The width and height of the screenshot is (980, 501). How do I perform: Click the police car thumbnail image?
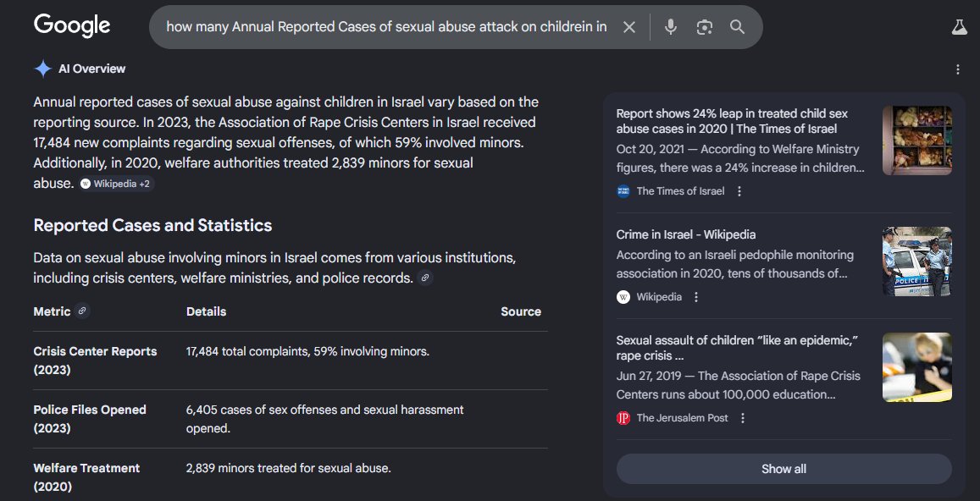coord(916,262)
